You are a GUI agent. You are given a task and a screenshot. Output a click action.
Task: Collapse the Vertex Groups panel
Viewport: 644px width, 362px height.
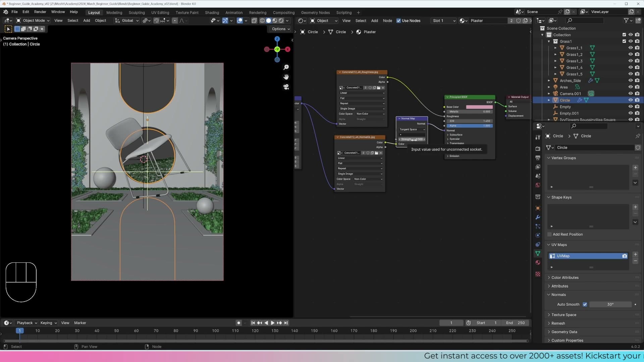563,158
